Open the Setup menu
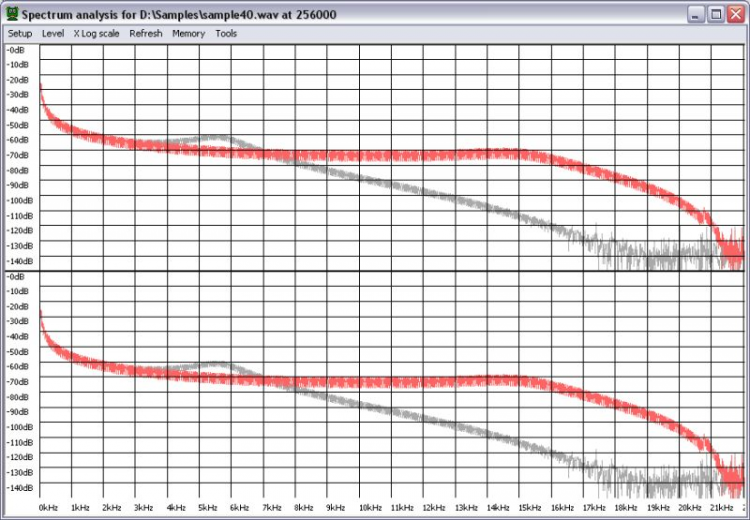 tap(20, 33)
